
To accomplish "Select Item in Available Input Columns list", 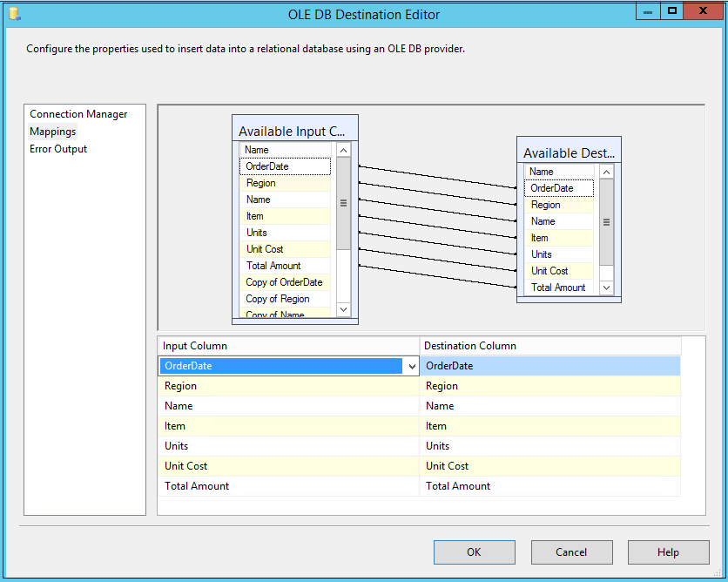I will point(285,216).
